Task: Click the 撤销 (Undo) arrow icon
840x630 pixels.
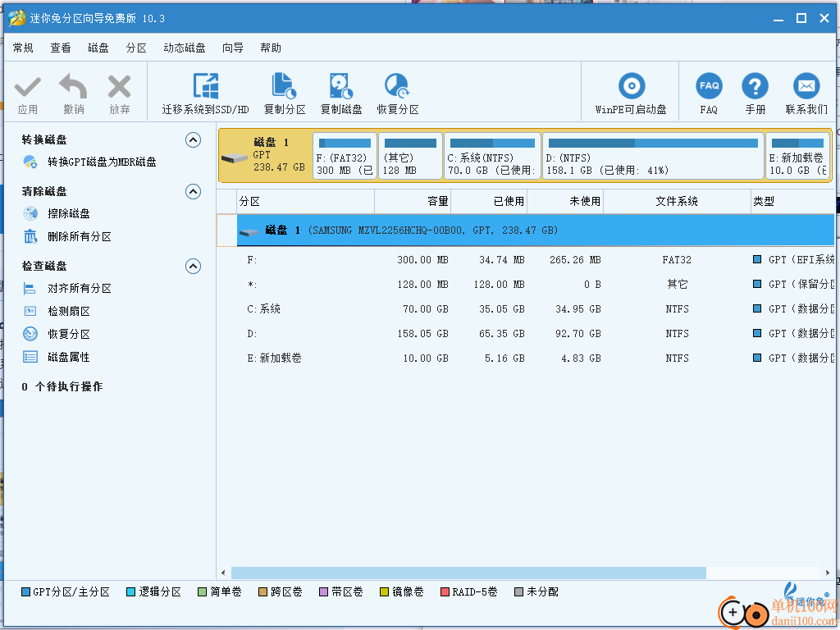Action: (x=73, y=85)
